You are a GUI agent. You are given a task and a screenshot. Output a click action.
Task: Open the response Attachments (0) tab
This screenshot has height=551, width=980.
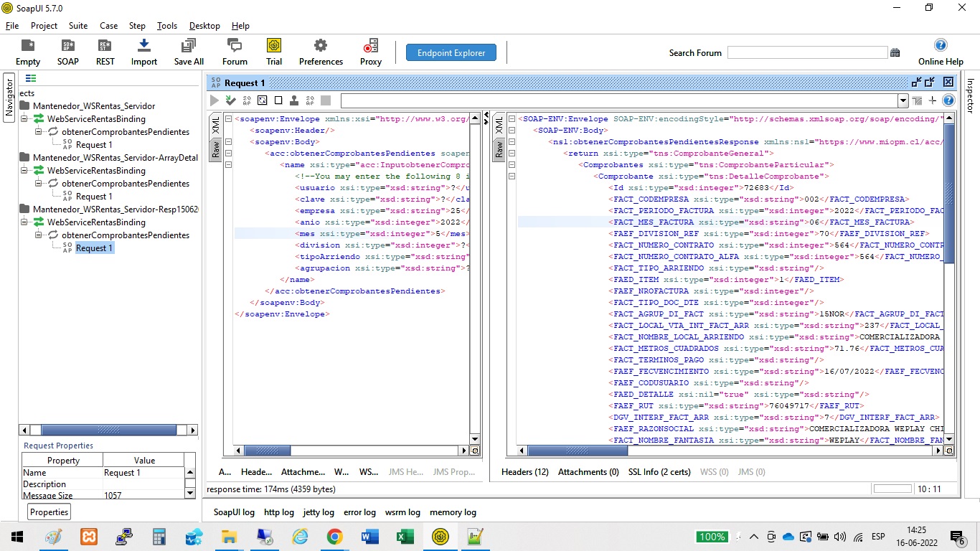click(588, 472)
